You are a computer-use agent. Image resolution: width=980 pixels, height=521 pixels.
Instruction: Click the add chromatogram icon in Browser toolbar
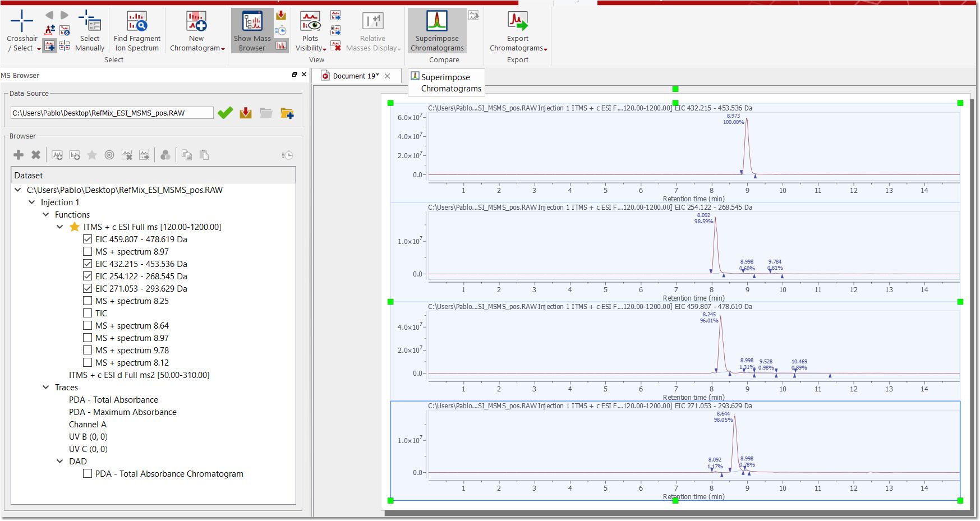click(x=57, y=155)
